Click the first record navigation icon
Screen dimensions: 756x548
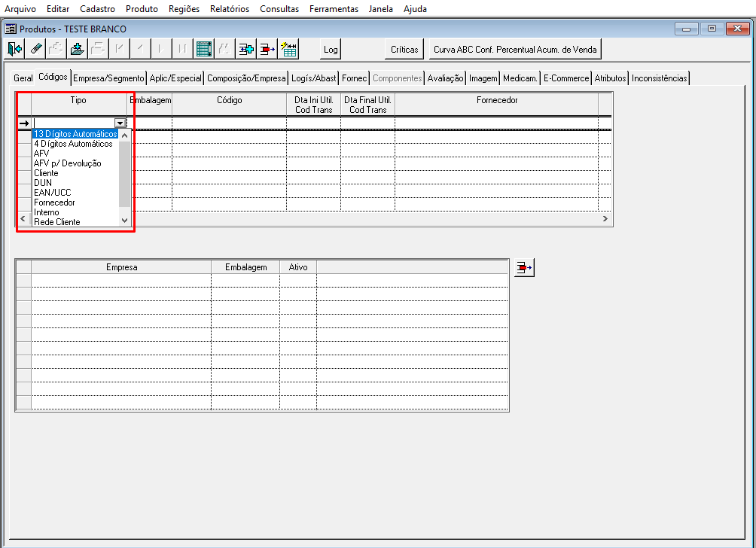pos(119,49)
